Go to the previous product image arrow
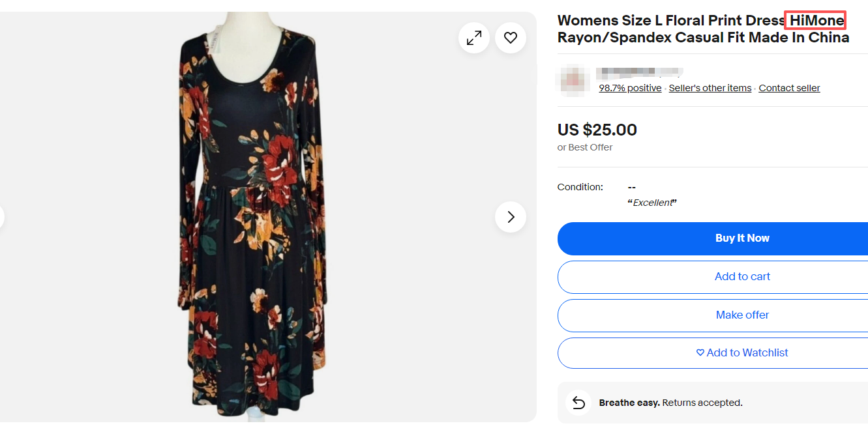 click(1, 217)
